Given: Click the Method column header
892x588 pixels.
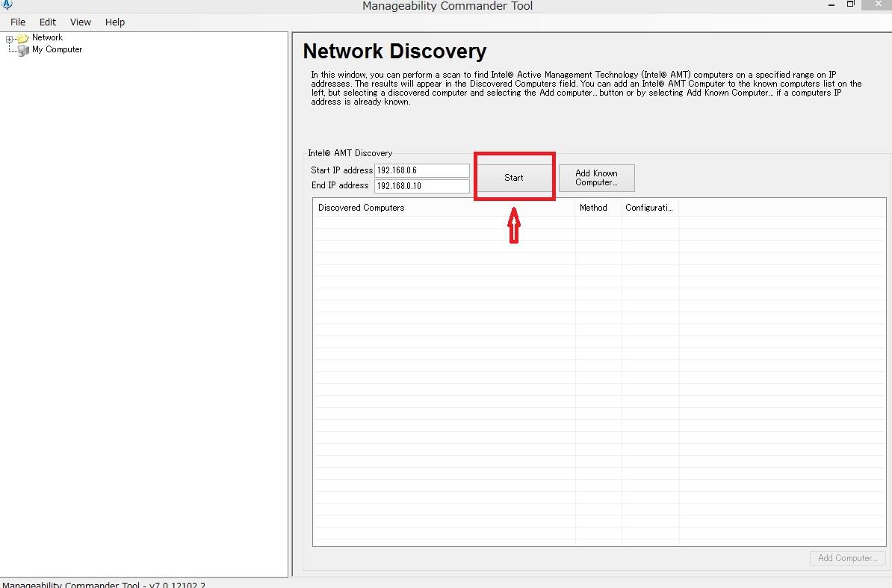Looking at the screenshot, I should pyautogui.click(x=598, y=208).
